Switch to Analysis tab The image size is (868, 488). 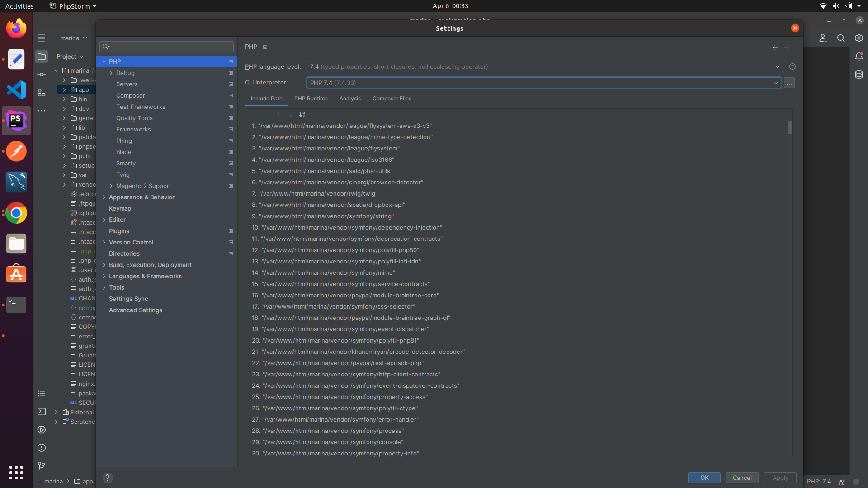[x=350, y=99]
